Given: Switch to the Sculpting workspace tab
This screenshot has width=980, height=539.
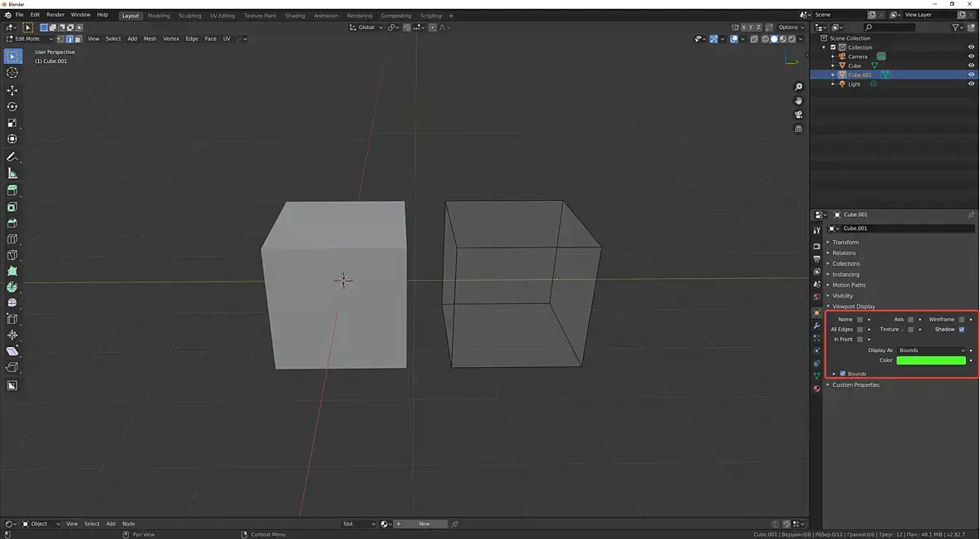Looking at the screenshot, I should 189,16.
